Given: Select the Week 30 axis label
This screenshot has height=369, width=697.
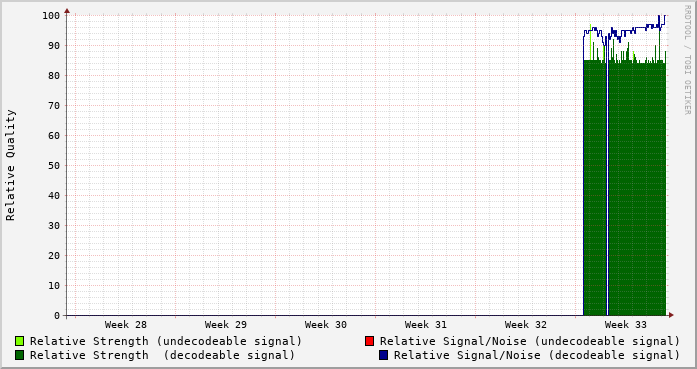Looking at the screenshot, I should point(325,325).
